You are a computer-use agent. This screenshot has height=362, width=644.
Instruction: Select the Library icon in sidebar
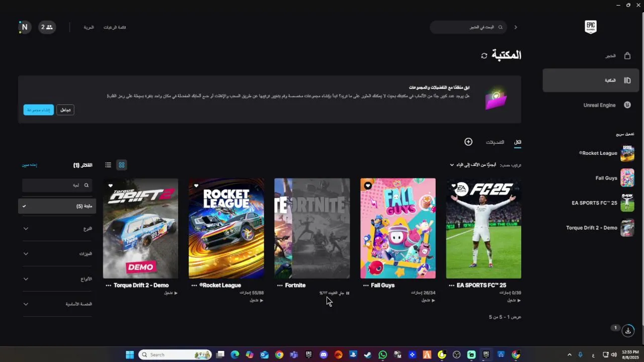pos(627,80)
